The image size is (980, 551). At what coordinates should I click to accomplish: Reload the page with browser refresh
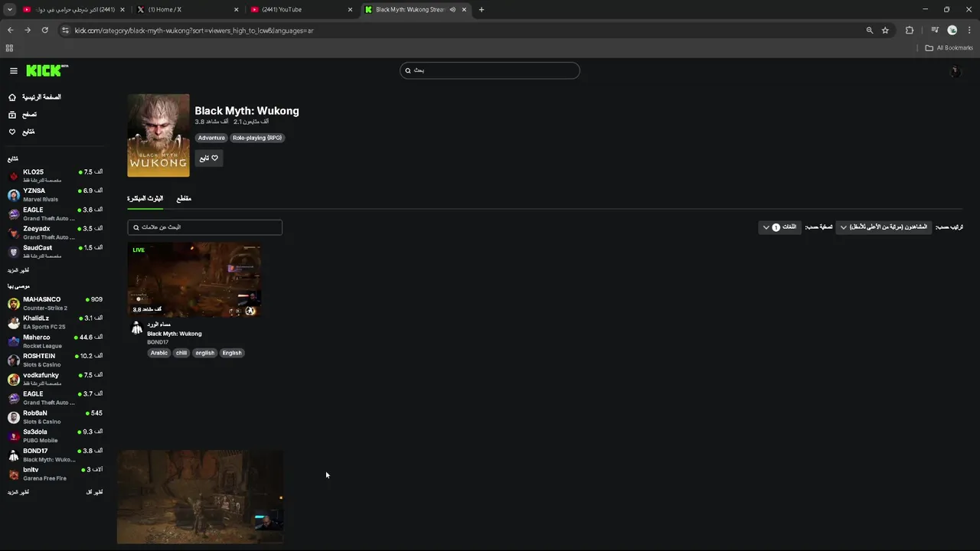[45, 30]
